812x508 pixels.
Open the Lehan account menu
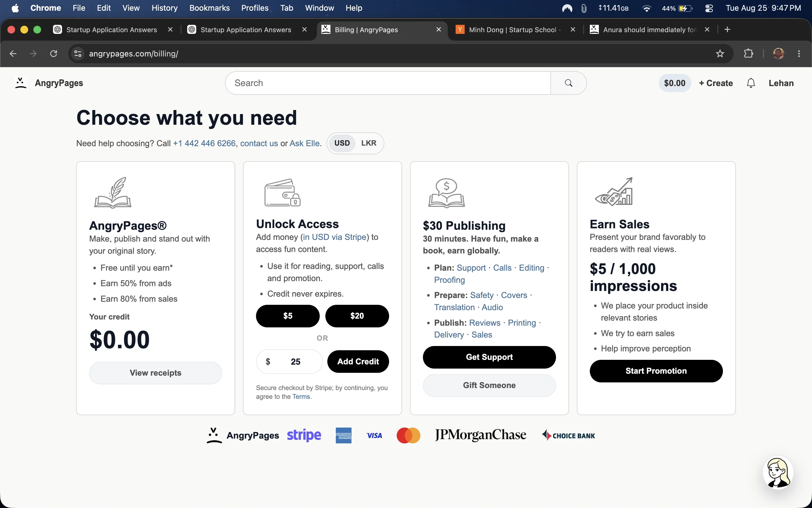[781, 83]
